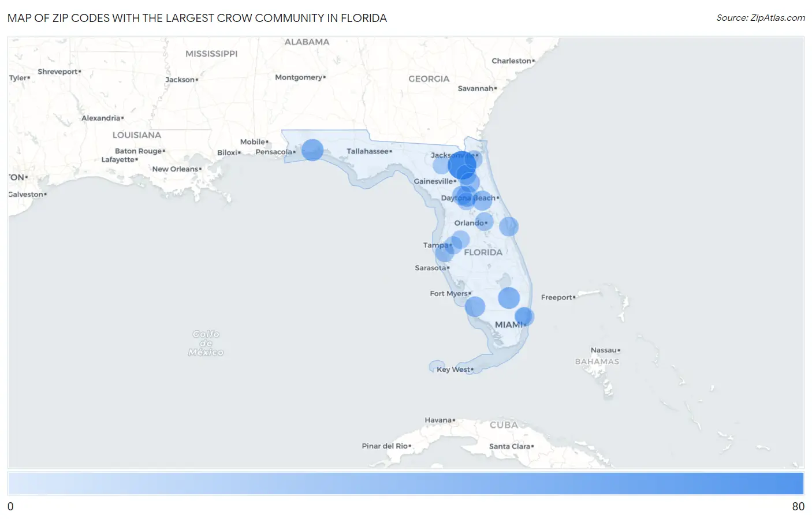
Task: Click the map title text
Action: point(197,18)
